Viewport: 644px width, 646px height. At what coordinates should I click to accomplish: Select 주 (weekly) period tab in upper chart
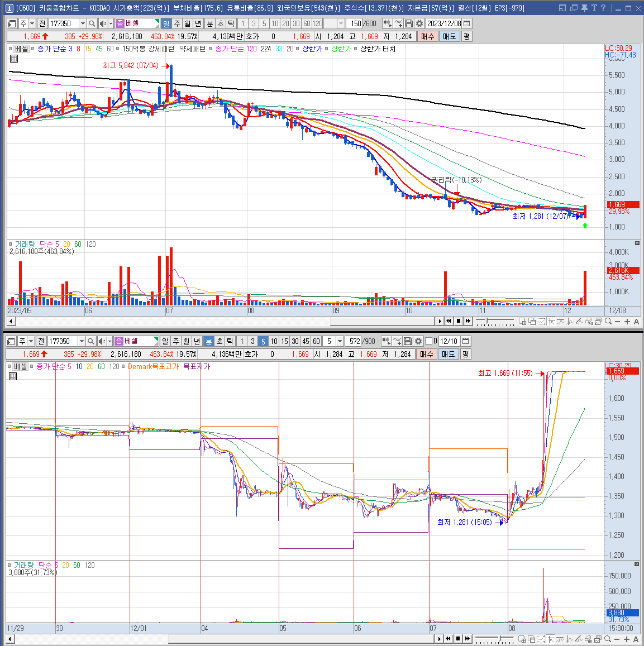pyautogui.click(x=176, y=24)
